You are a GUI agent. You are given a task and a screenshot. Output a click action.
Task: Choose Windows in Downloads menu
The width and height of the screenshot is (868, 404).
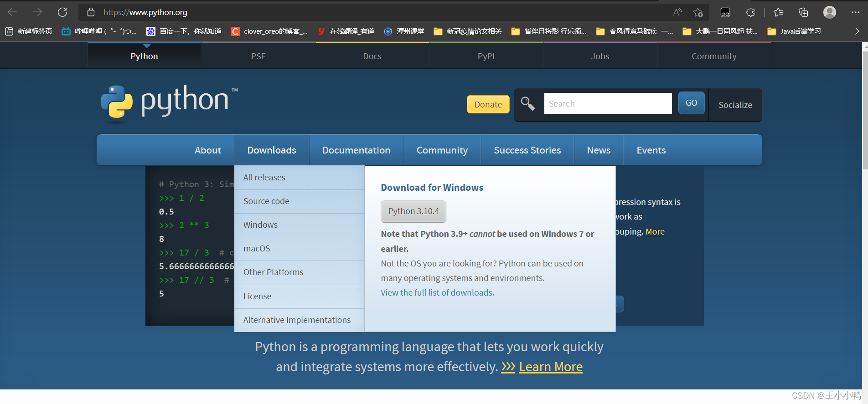[x=300, y=225]
